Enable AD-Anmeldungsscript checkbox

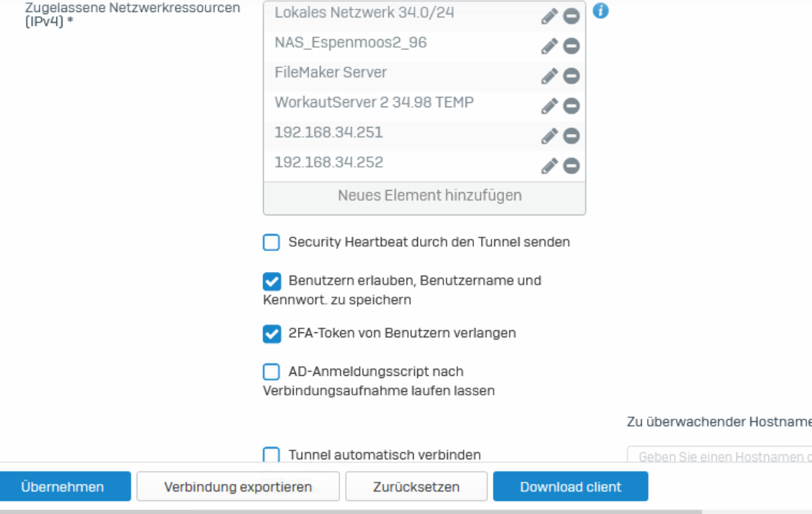click(x=271, y=372)
